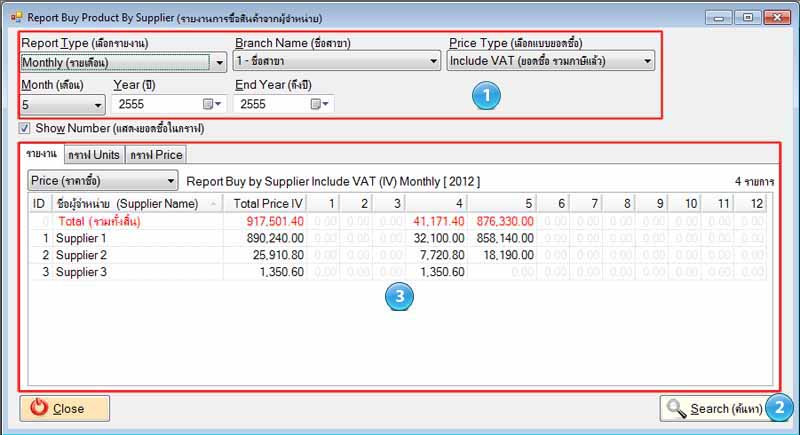
Task: Open the Branch Name dropdown
Action: point(433,62)
